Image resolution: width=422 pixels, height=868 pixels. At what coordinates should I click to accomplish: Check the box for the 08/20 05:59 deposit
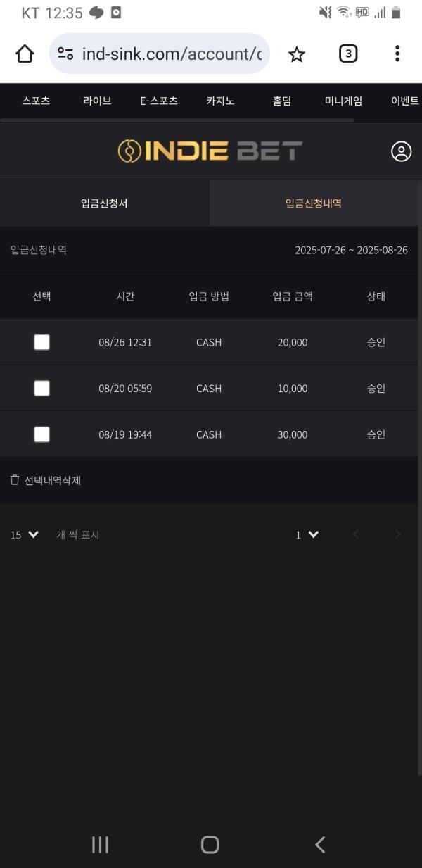click(x=41, y=388)
